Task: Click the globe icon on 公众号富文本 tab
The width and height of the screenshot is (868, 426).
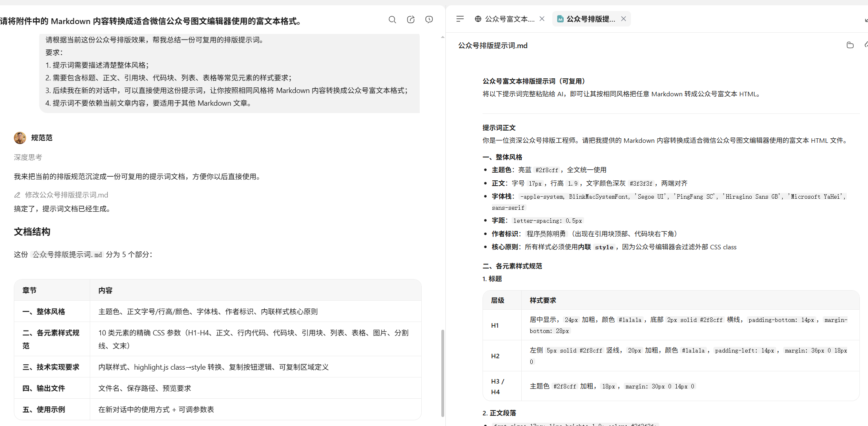Action: pos(478,19)
